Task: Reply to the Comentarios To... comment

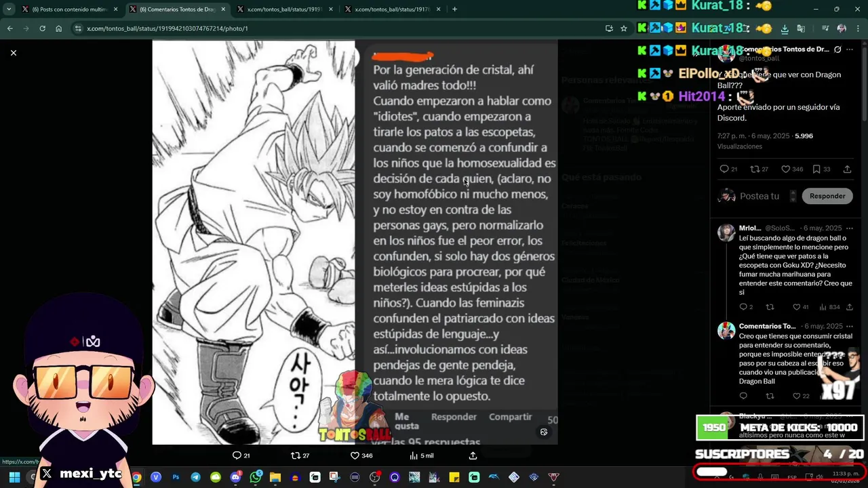Action: [743, 396]
